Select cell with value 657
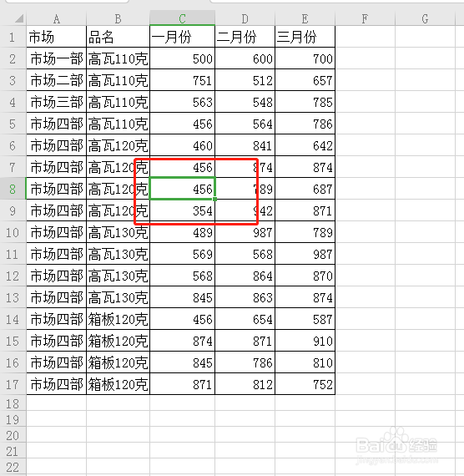This screenshot has width=464, height=476. tap(305, 80)
